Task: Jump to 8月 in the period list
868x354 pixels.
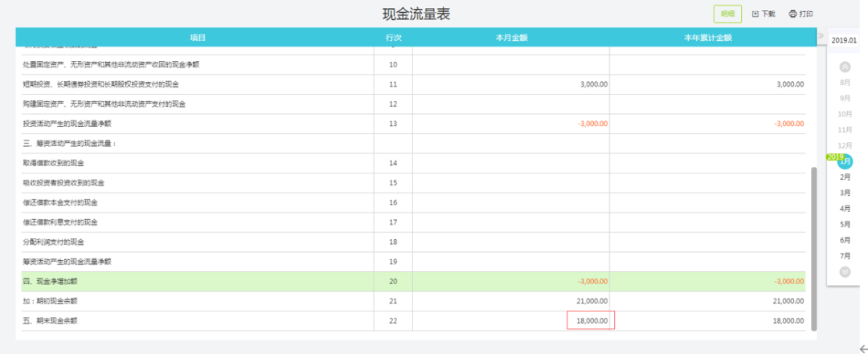Action: (x=845, y=82)
